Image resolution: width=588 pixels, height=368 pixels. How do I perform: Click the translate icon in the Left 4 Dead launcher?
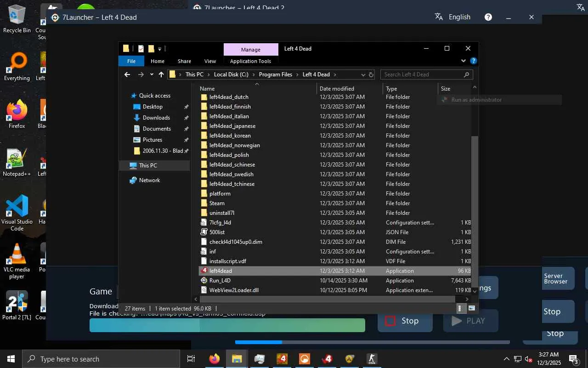click(439, 17)
